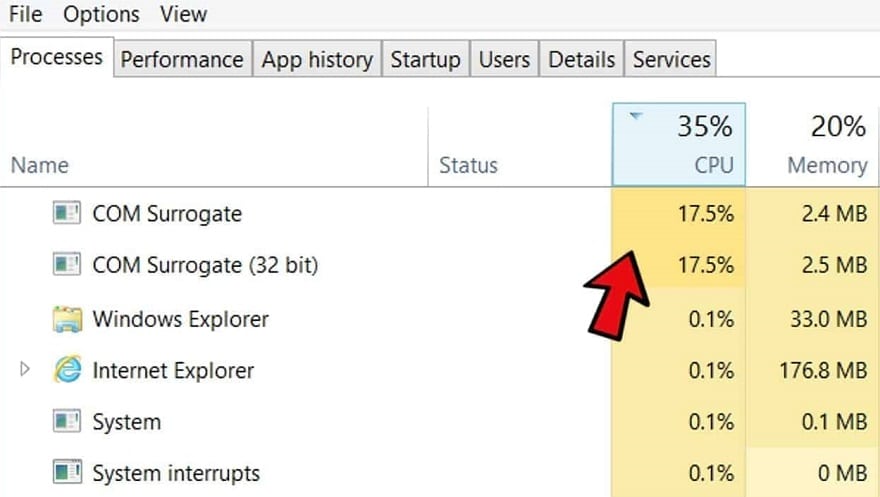This screenshot has height=497, width=880.
Task: Open the View menu
Action: tap(184, 14)
